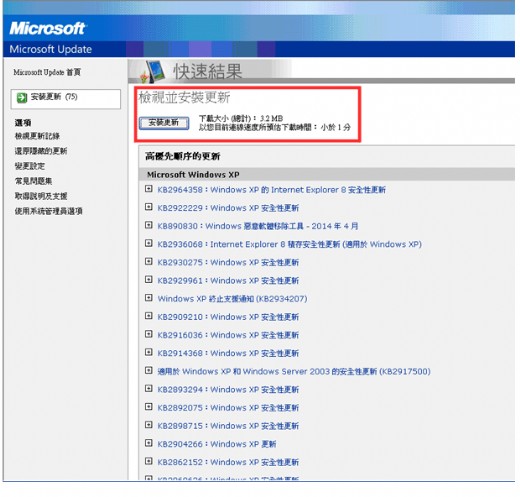Expand the KB2964358 Internet Explorer 8 update

pyautogui.click(x=149, y=189)
